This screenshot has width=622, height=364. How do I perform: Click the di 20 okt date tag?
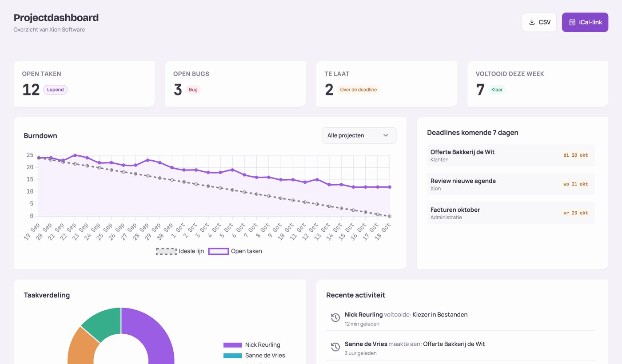tap(575, 155)
